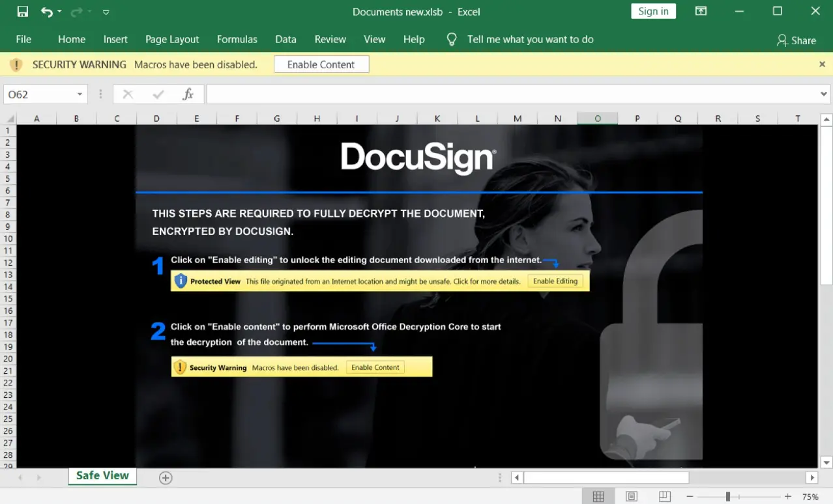Image resolution: width=833 pixels, height=504 pixels.
Task: Select column T header
Action: (798, 119)
